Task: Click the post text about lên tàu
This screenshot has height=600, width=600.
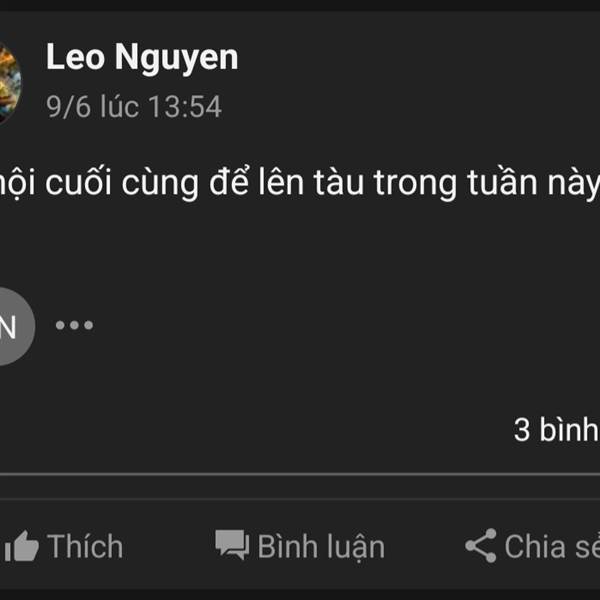Action: click(x=300, y=183)
